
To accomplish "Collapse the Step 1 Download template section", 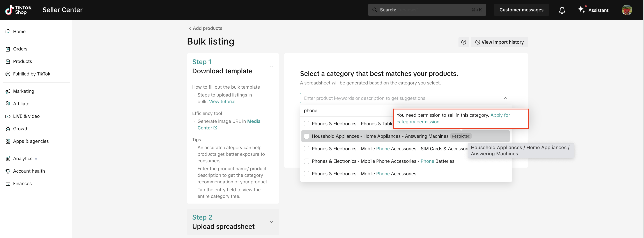I will point(271,66).
